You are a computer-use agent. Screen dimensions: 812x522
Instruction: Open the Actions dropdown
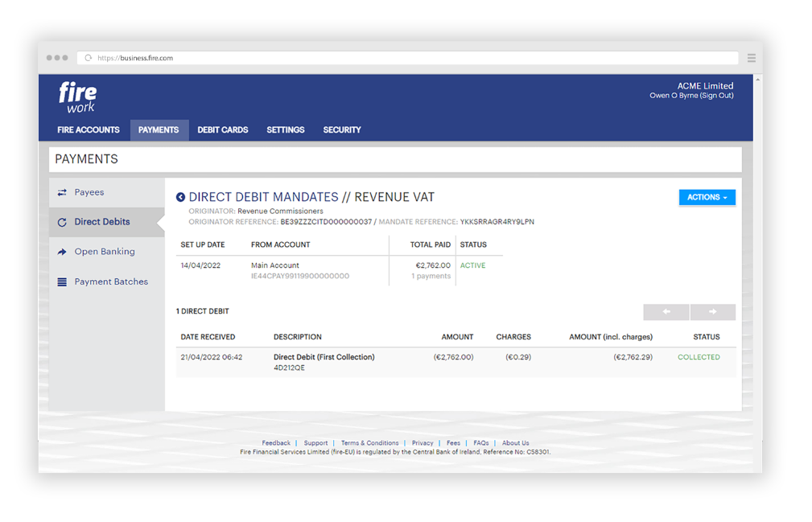click(707, 196)
